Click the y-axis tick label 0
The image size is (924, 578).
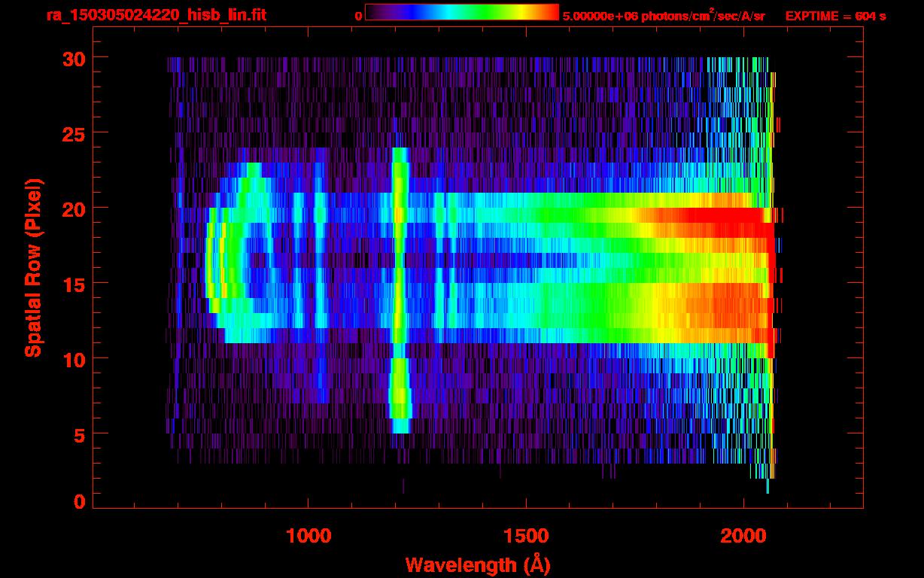(x=78, y=502)
